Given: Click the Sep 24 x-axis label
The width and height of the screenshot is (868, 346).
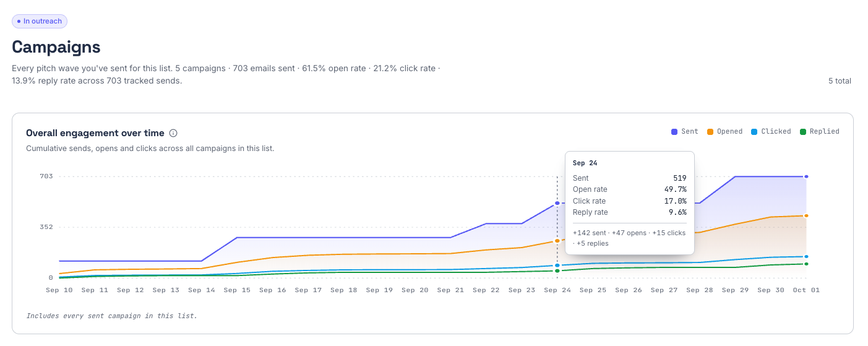Looking at the screenshot, I should pyautogui.click(x=557, y=290).
